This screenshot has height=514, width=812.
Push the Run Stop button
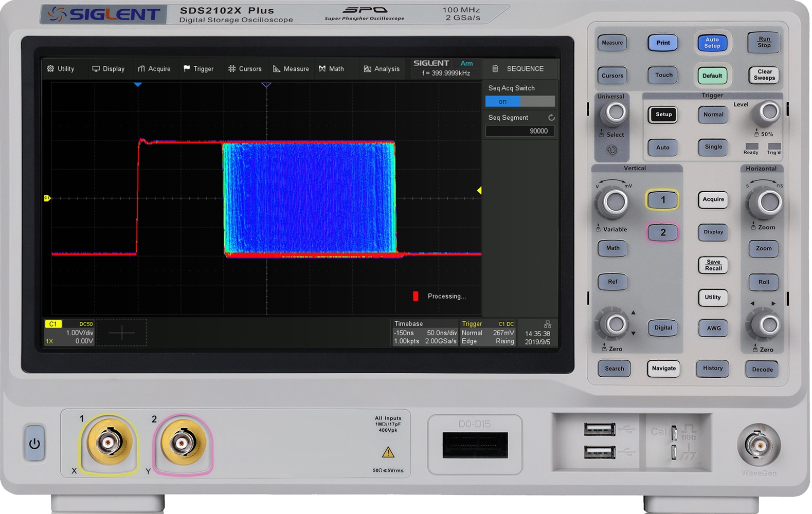point(764,43)
